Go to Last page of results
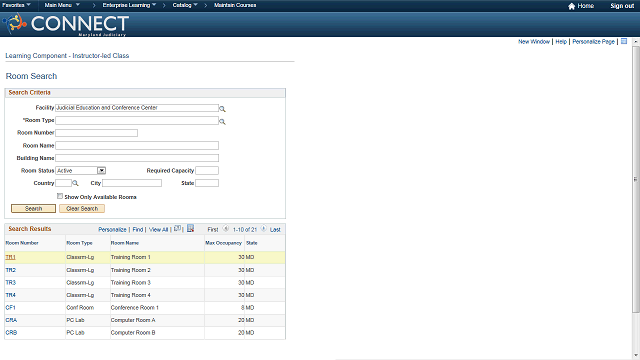The height and width of the screenshot is (360, 640). tap(275, 230)
